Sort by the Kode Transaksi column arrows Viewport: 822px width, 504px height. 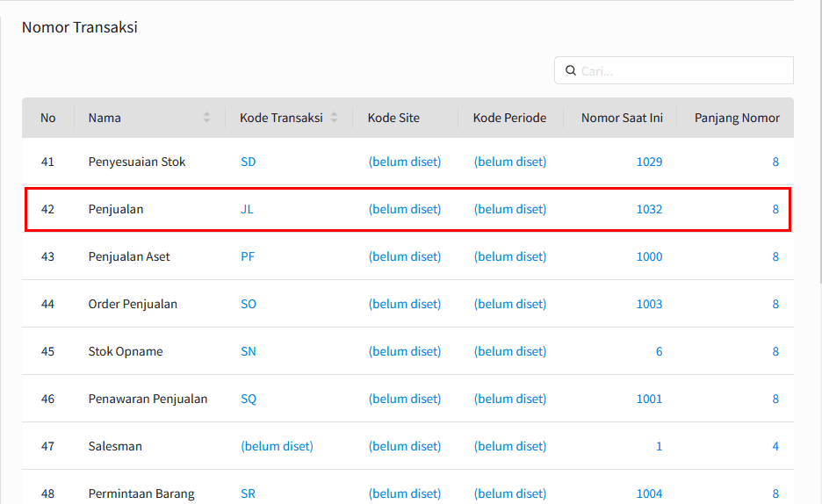click(334, 118)
